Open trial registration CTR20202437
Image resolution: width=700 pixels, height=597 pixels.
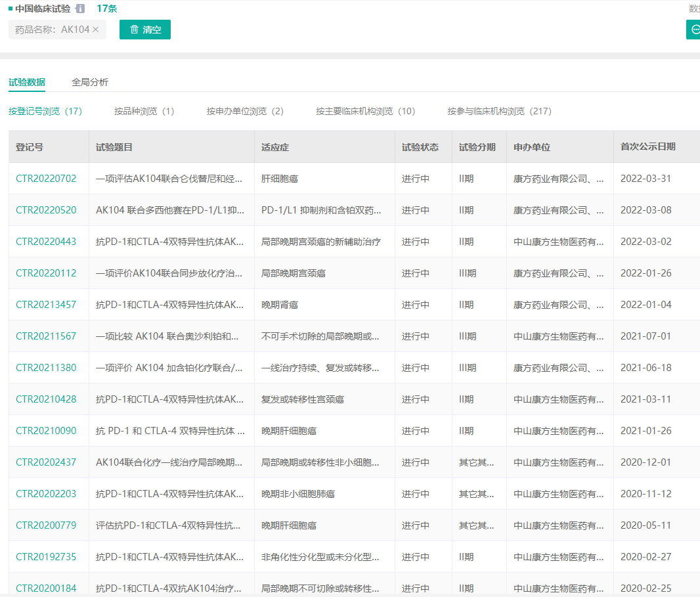point(46,462)
